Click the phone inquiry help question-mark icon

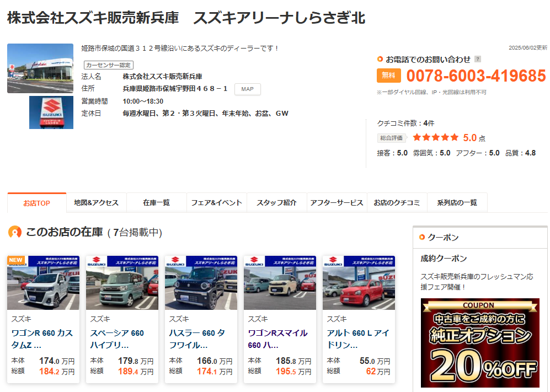click(478, 59)
